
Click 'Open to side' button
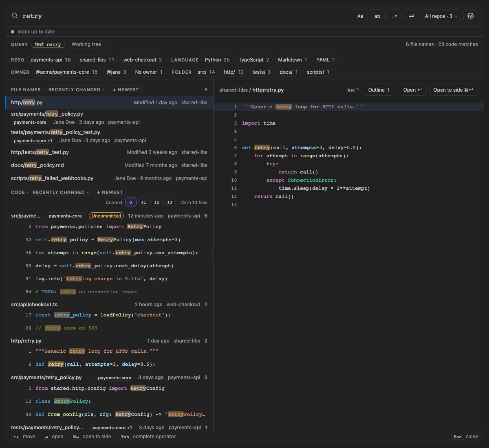click(x=453, y=90)
